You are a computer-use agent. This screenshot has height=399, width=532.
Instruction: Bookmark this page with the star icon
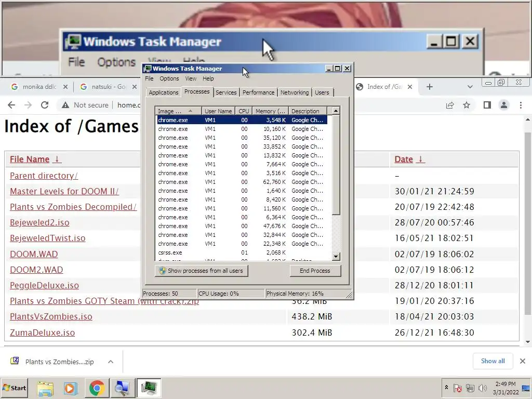(467, 105)
